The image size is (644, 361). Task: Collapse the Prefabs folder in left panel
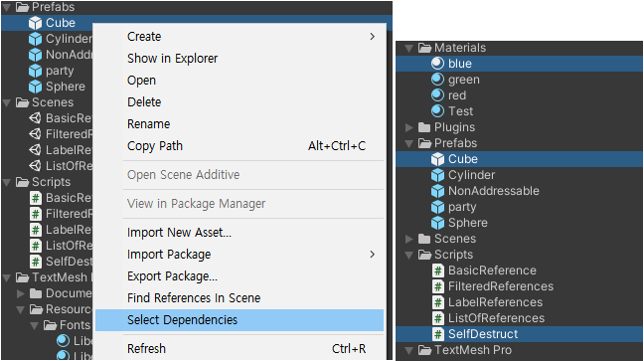click(7, 7)
